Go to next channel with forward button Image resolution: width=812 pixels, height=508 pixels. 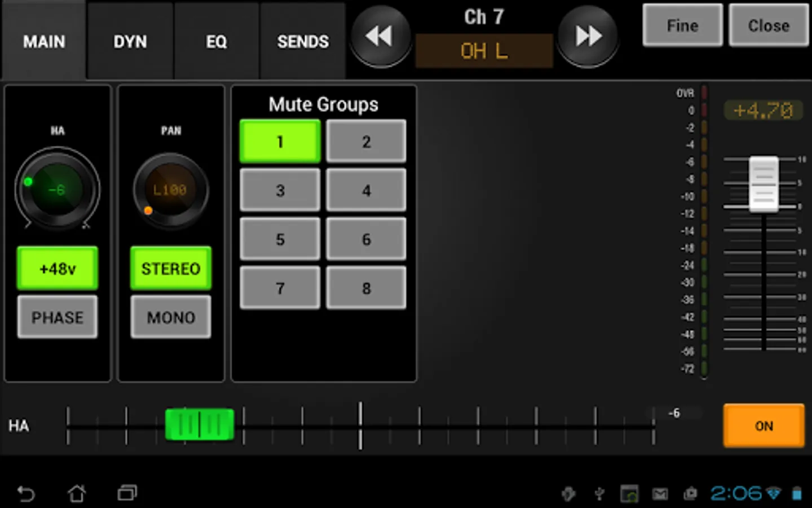588,36
